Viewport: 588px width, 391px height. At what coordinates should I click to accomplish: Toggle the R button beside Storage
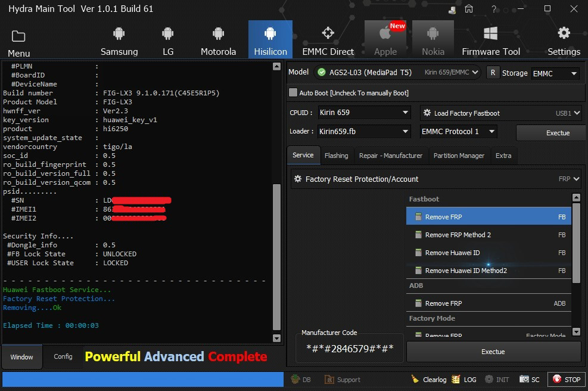coord(493,73)
